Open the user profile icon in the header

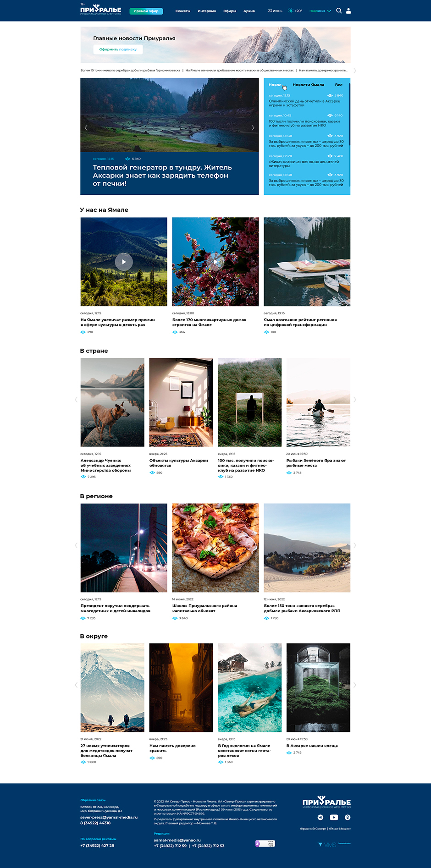tap(348, 11)
